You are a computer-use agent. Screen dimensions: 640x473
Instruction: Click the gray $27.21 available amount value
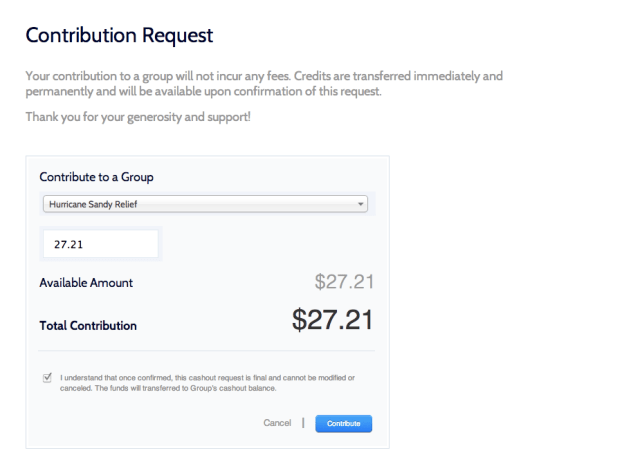tap(344, 283)
